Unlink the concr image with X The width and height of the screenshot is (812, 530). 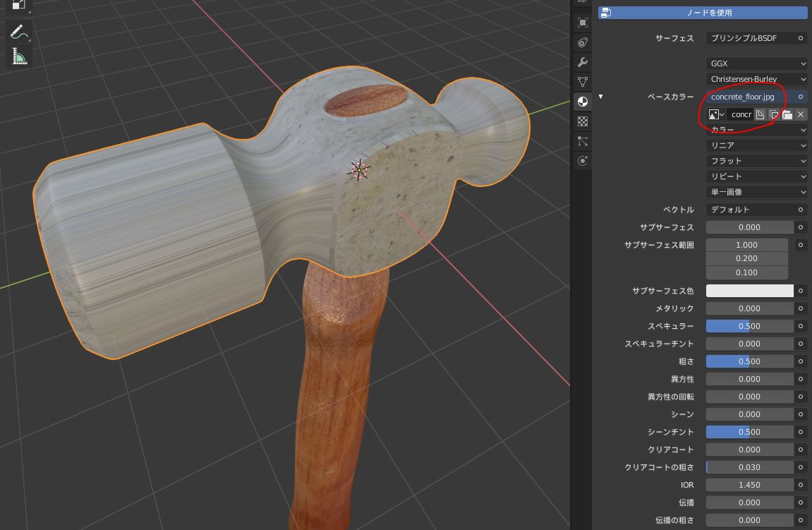(801, 114)
